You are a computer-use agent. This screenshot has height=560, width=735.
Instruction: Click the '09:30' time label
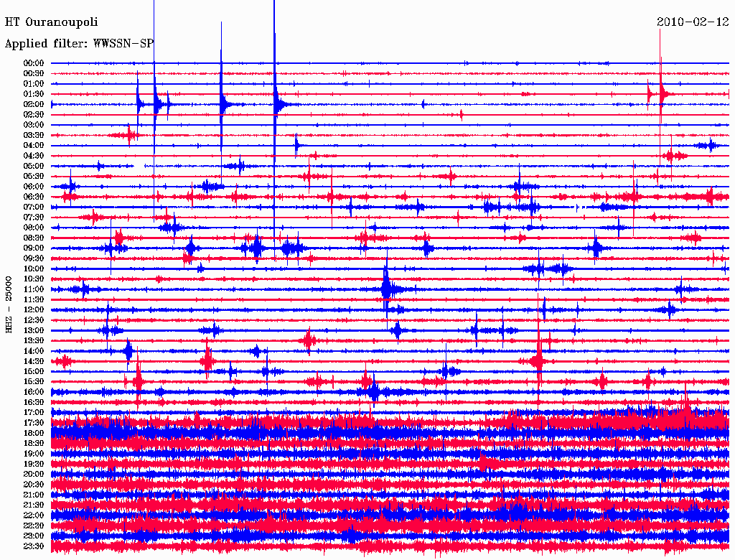tap(33, 258)
